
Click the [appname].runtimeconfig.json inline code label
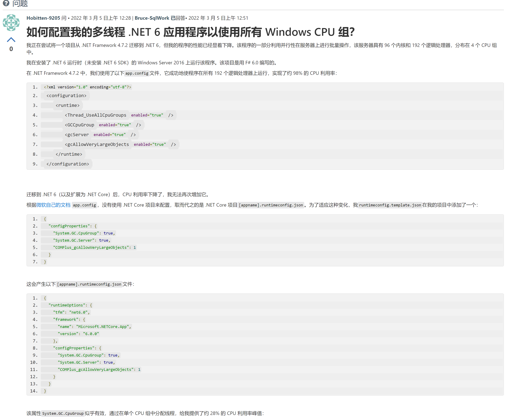[271, 205]
